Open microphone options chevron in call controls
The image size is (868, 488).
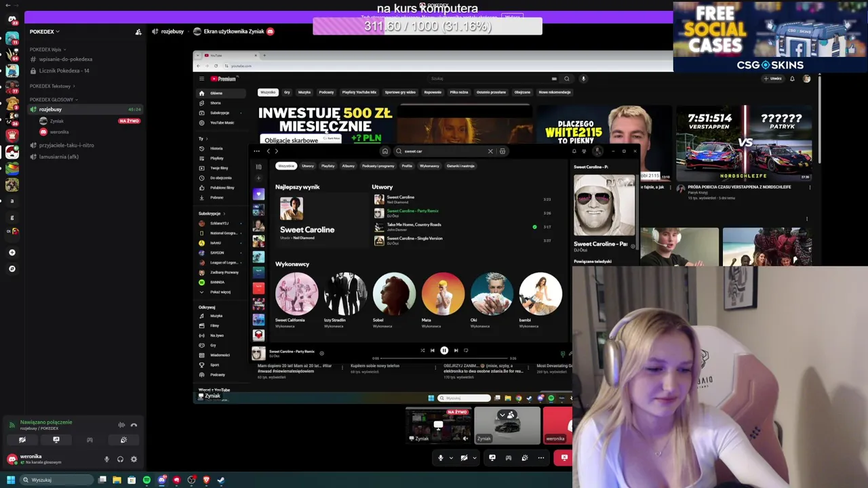451,458
